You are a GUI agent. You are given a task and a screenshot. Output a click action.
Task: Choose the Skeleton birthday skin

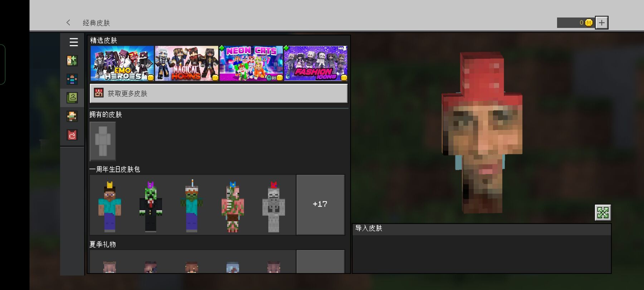274,206
